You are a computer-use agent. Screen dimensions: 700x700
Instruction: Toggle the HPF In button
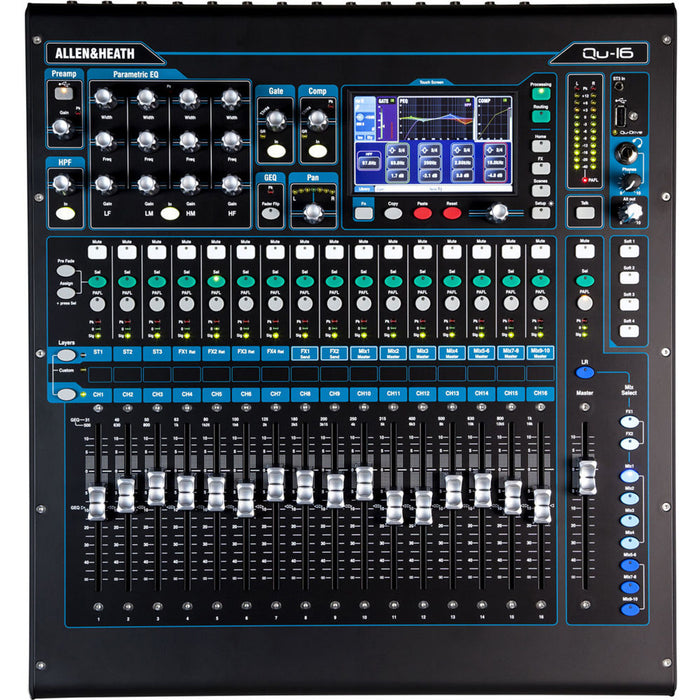click(66, 213)
